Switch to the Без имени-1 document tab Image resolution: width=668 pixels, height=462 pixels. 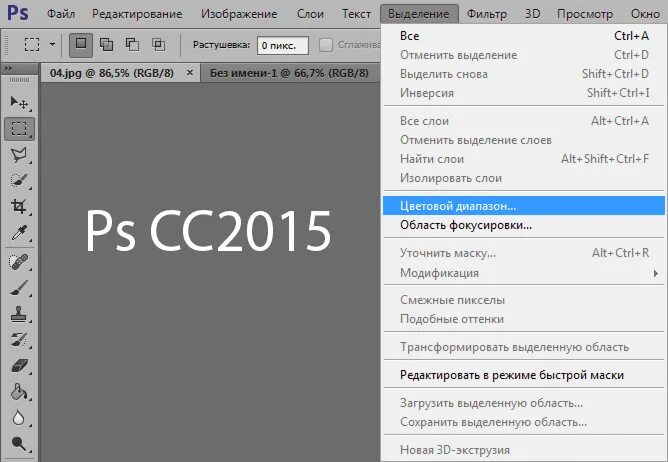[x=289, y=73]
